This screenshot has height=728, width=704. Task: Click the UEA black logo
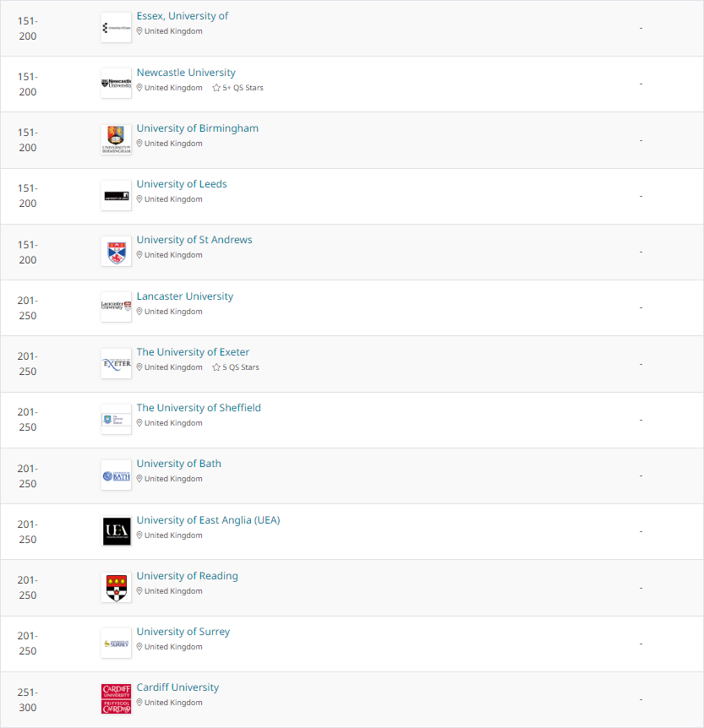[x=116, y=531]
